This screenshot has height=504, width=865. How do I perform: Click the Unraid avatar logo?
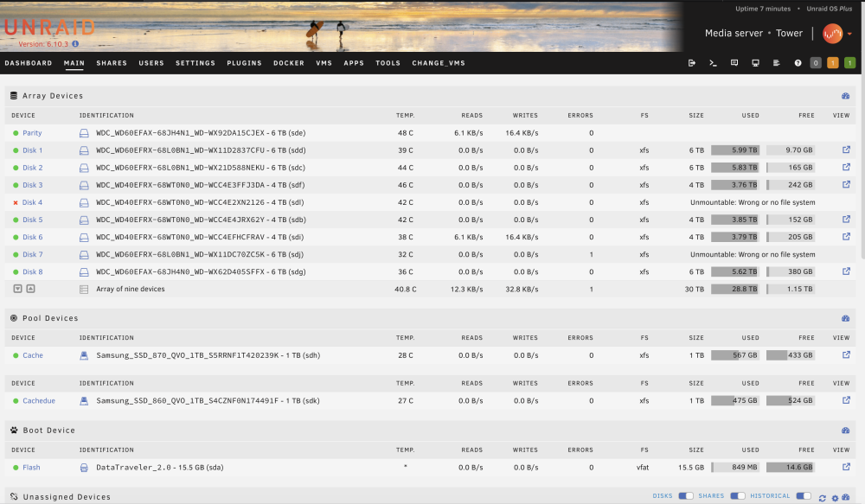[832, 34]
